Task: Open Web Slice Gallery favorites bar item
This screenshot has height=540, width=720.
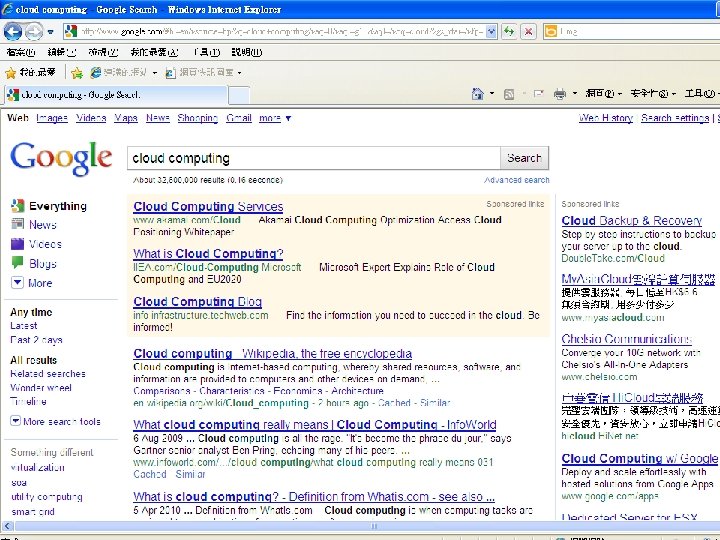Action: 203,73
